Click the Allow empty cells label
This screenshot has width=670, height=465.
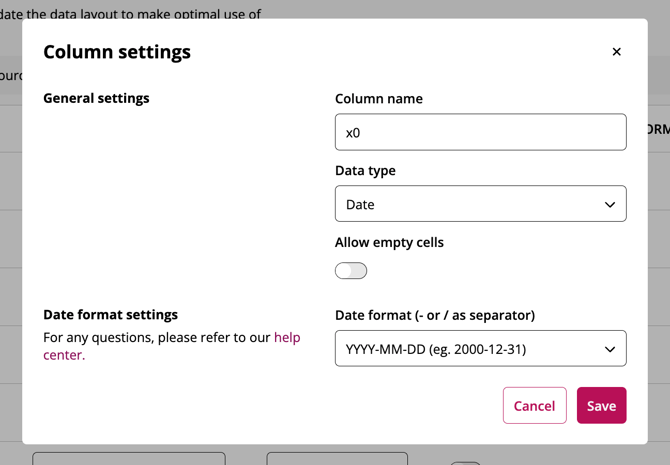click(x=389, y=242)
